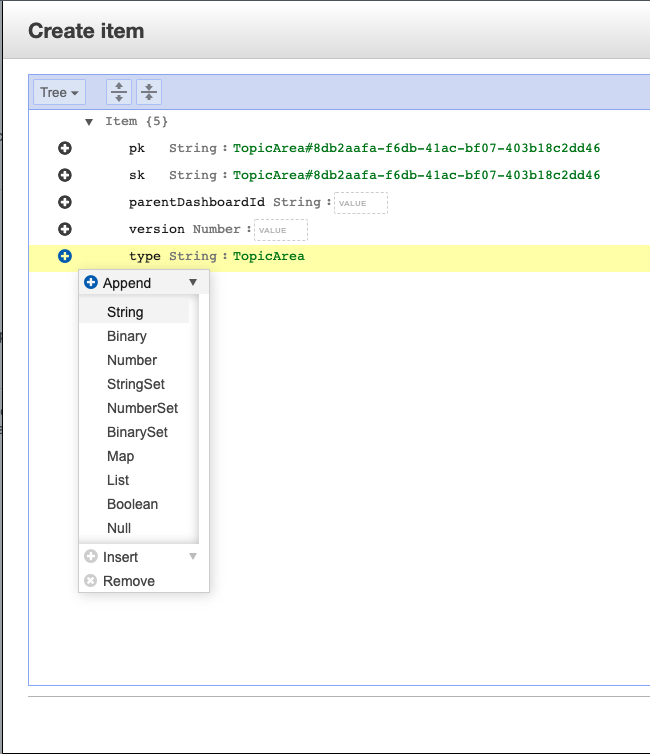Viewport: 650px width, 754px height.
Task: Toggle the Append submenu arrow
Action: pos(193,282)
